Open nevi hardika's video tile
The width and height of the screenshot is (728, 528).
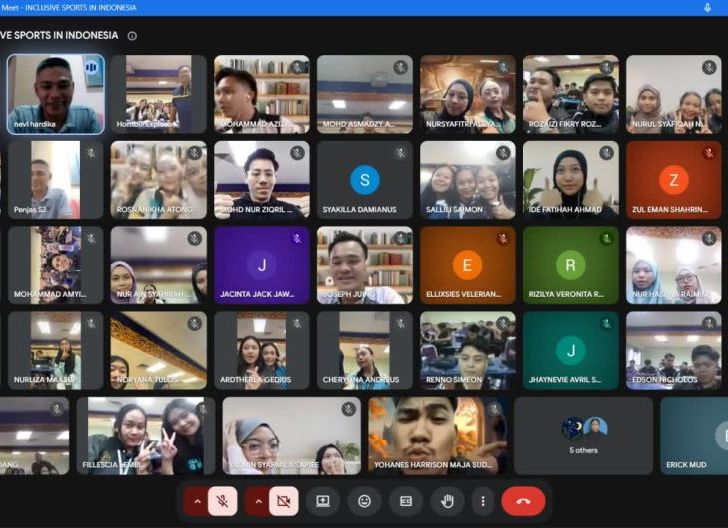pos(56,94)
